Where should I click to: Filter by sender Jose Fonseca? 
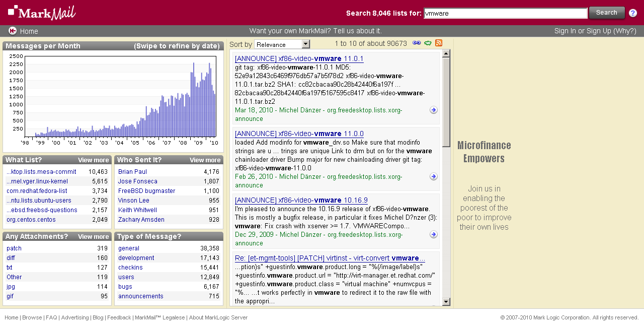(138, 181)
